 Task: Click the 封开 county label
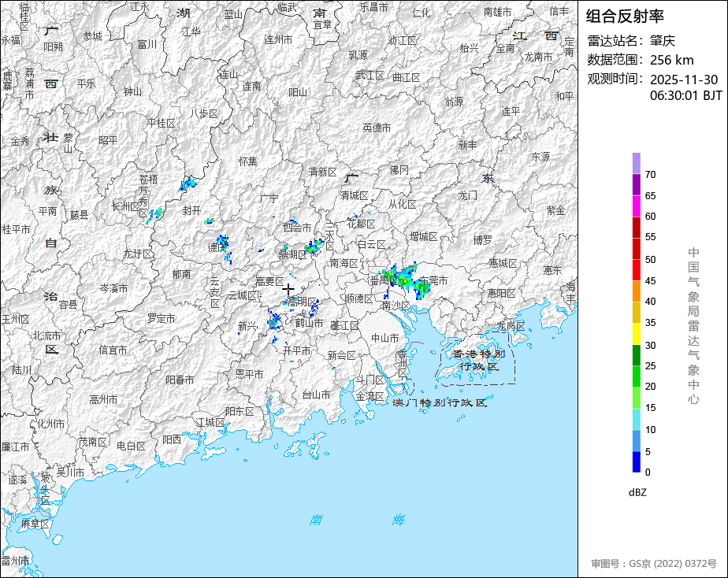coord(191,210)
